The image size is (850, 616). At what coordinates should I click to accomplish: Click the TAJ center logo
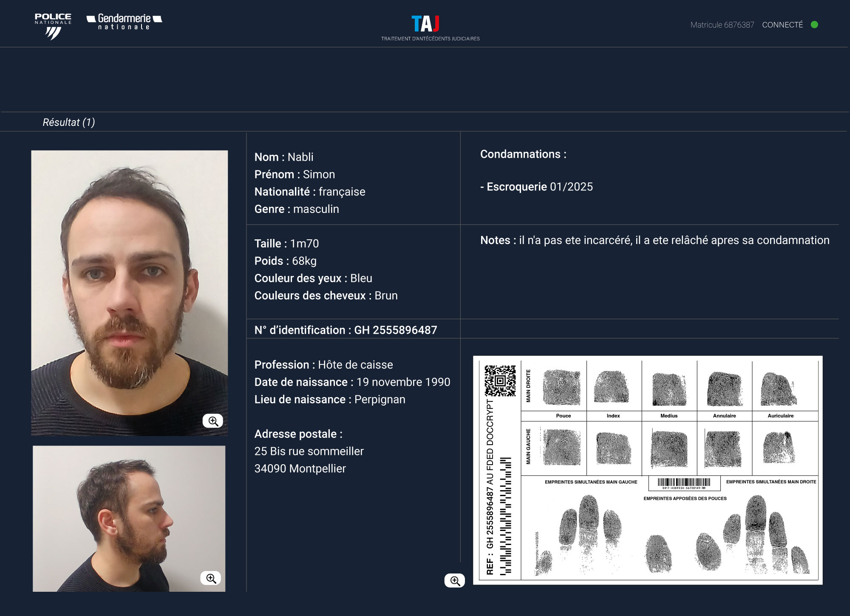point(426,24)
